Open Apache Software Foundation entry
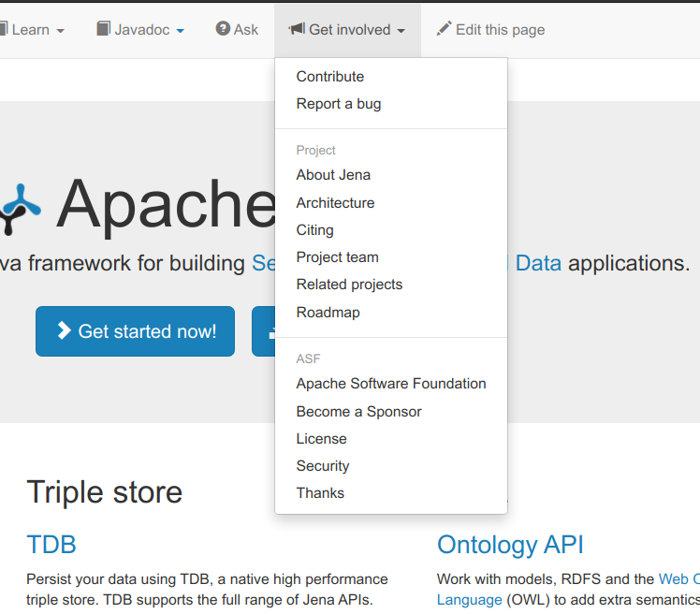The image size is (700, 614). pos(391,384)
